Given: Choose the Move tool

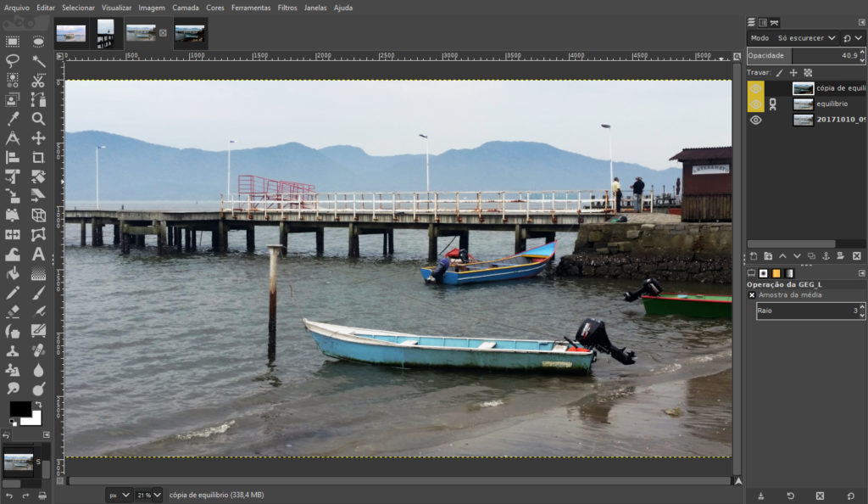Looking at the screenshot, I should tap(38, 137).
